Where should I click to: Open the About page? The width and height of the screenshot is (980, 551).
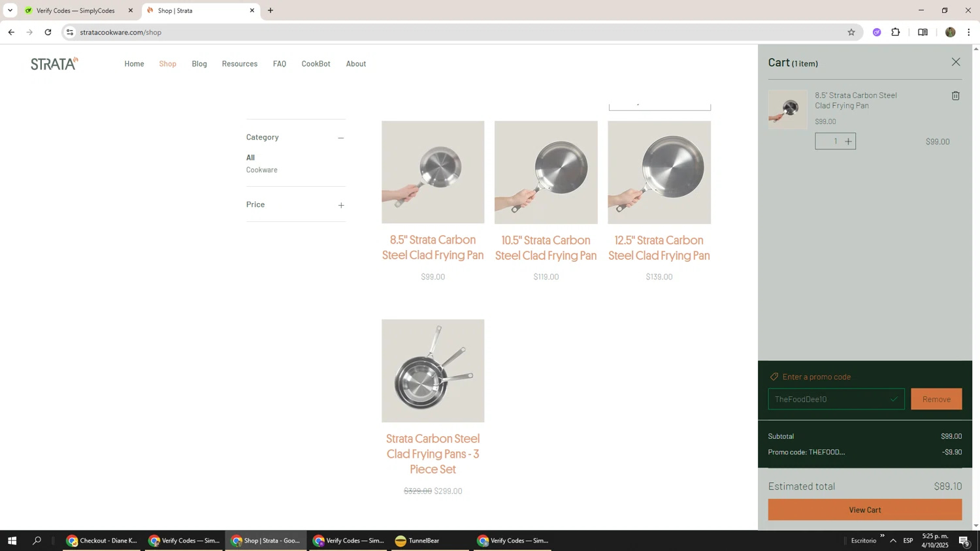[355, 64]
